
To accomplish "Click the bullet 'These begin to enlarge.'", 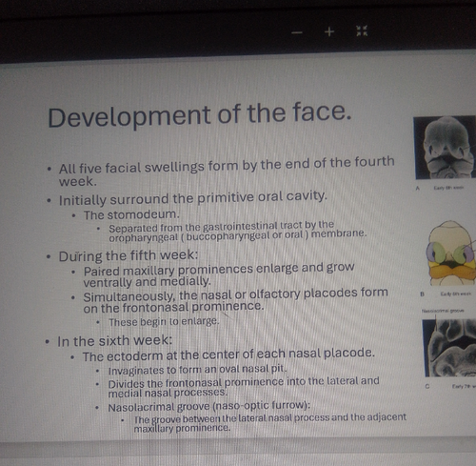I will pyautogui.click(x=164, y=322).
